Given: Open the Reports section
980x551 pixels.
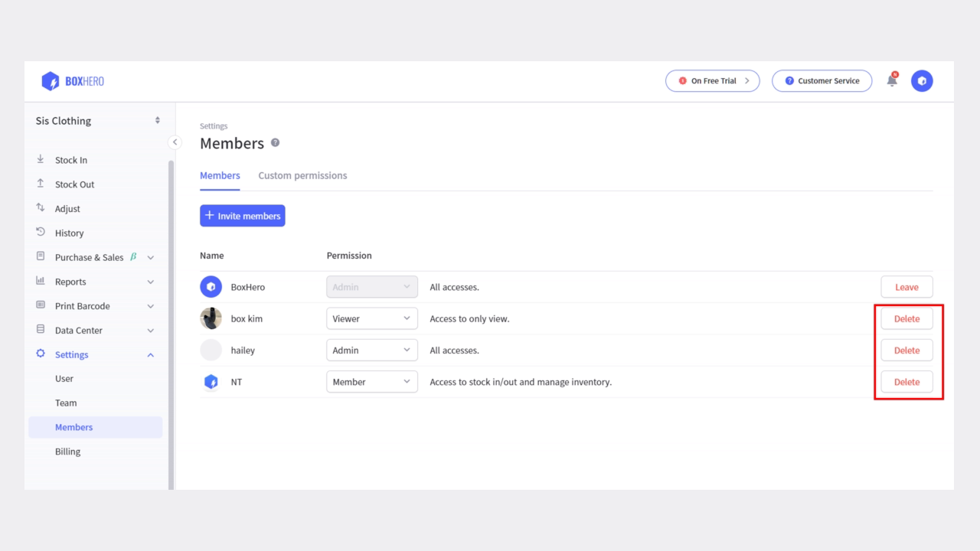Looking at the screenshot, I should coord(72,282).
